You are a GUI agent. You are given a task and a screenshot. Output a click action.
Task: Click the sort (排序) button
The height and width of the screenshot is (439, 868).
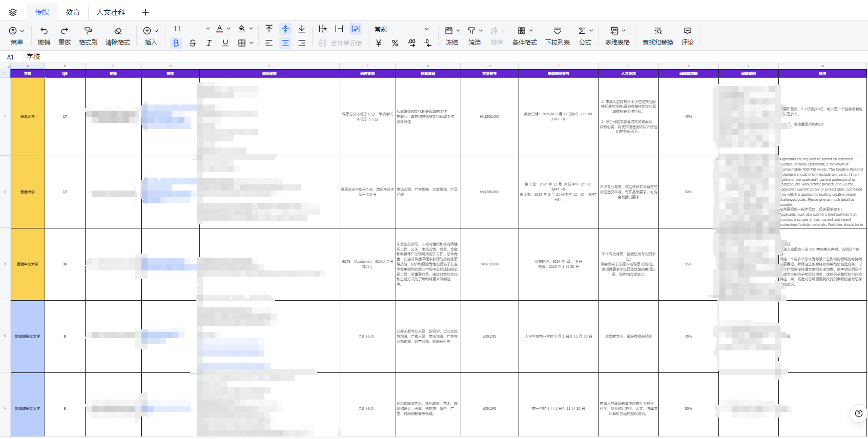497,36
